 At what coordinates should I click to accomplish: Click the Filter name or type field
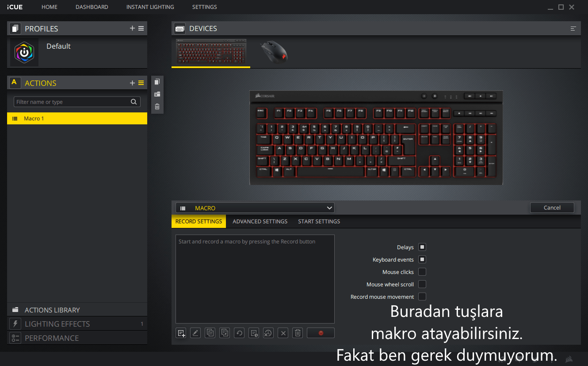77,102
